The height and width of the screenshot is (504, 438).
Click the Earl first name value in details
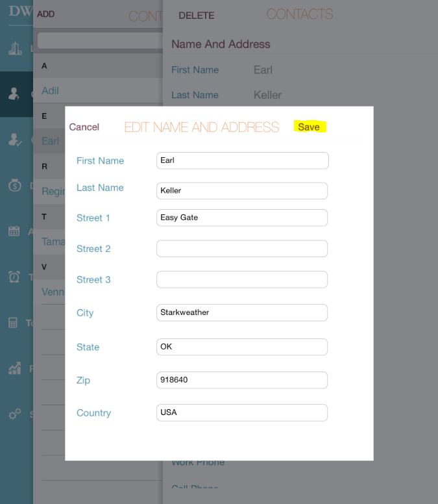click(x=263, y=69)
